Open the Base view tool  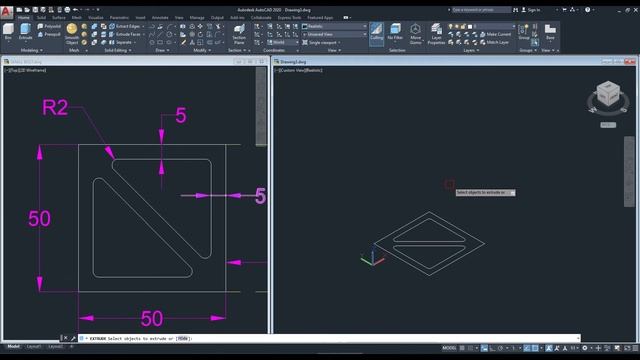click(x=550, y=32)
